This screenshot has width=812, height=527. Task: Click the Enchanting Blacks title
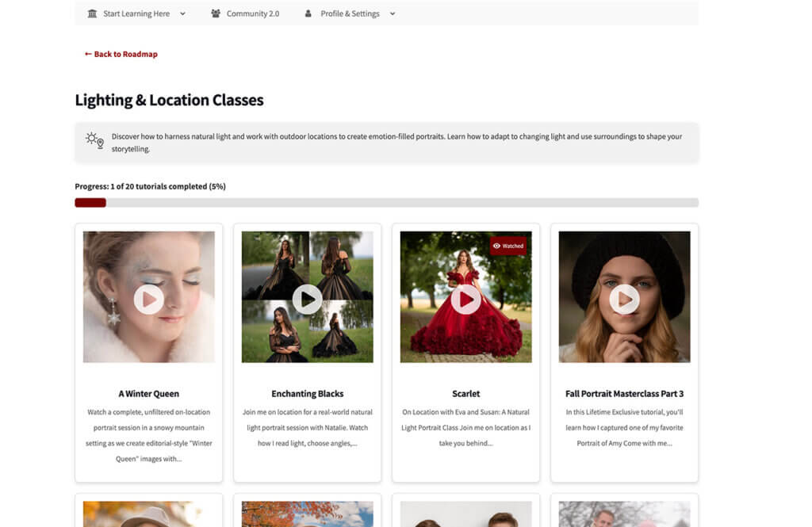(x=307, y=394)
